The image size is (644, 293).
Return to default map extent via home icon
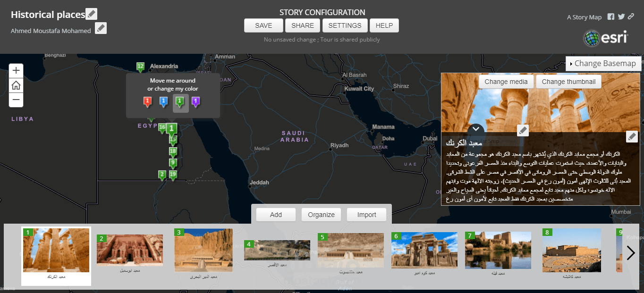pos(16,85)
